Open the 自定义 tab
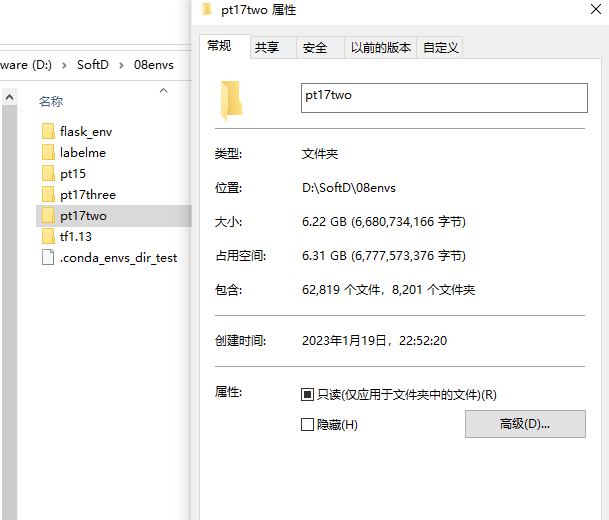609x520 pixels. click(440, 48)
